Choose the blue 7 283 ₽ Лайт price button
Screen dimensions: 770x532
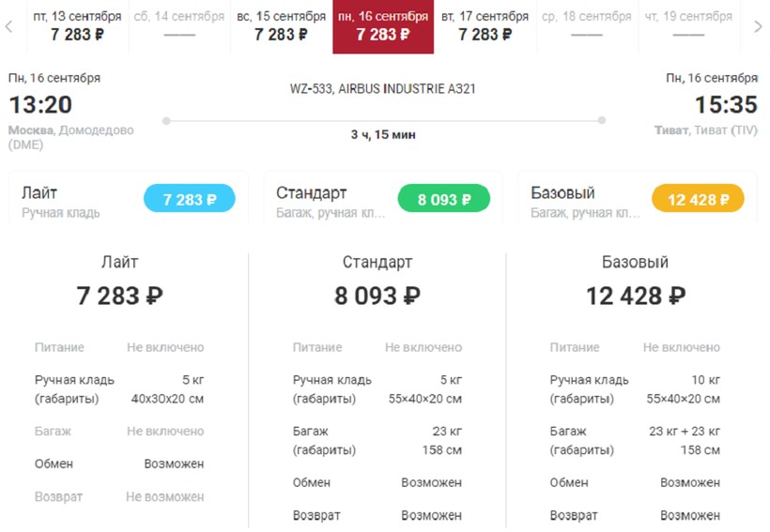tap(189, 200)
